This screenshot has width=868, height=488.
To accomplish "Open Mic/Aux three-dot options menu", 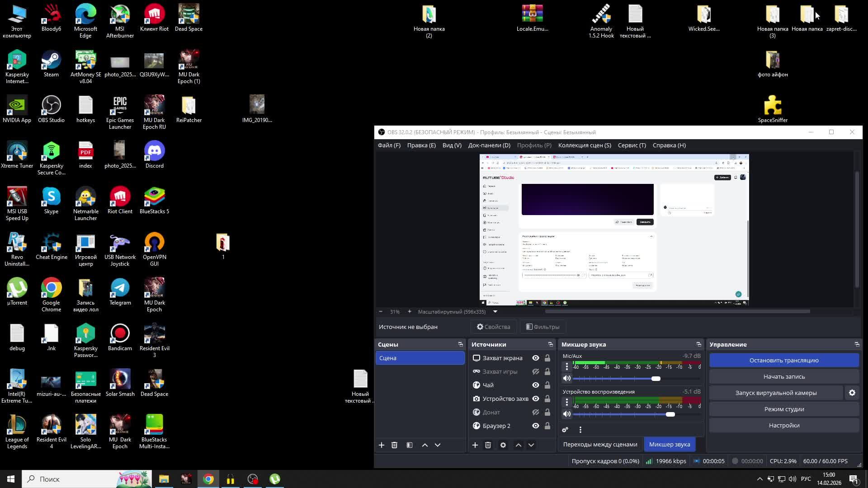I will (567, 366).
